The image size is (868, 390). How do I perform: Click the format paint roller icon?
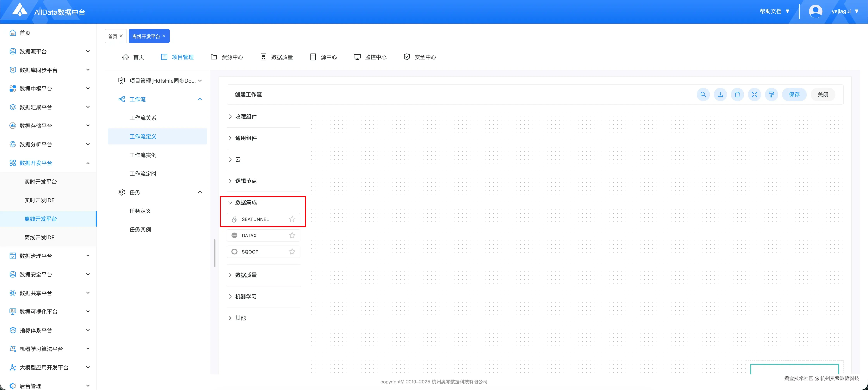771,95
